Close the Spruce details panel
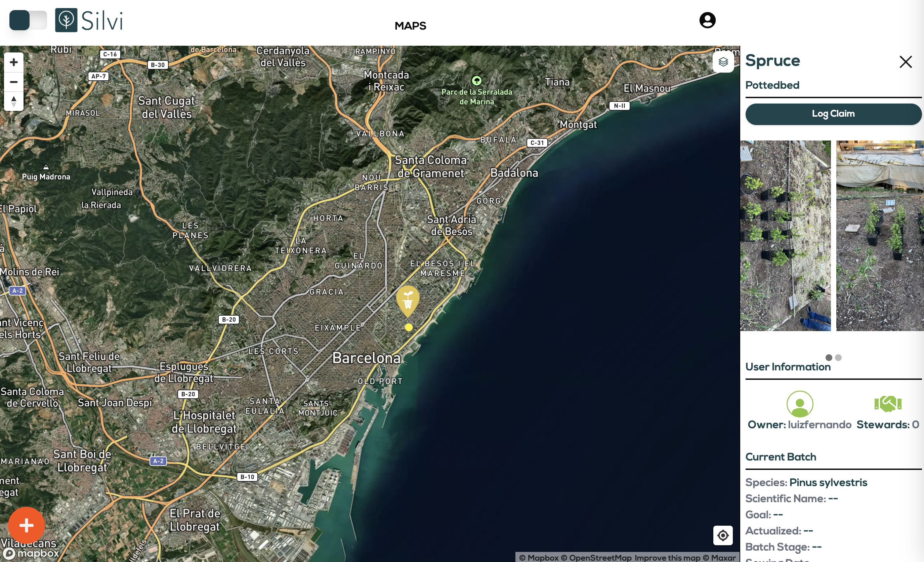 click(x=905, y=62)
